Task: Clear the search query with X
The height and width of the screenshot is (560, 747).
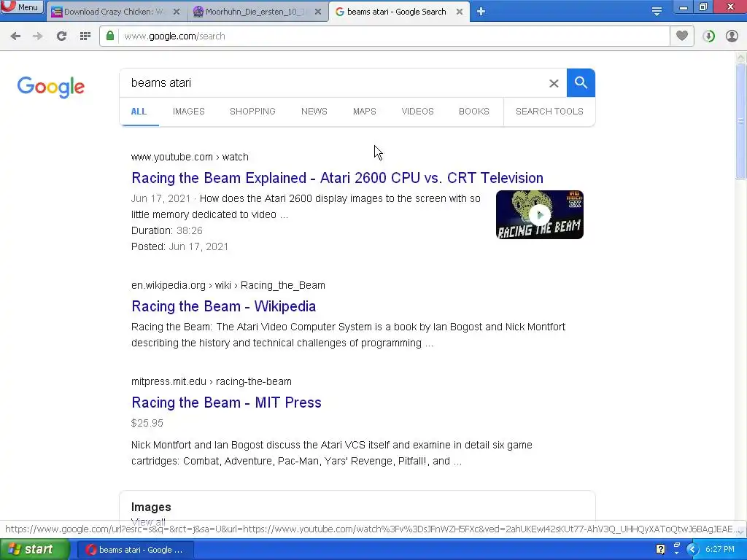Action: click(554, 83)
